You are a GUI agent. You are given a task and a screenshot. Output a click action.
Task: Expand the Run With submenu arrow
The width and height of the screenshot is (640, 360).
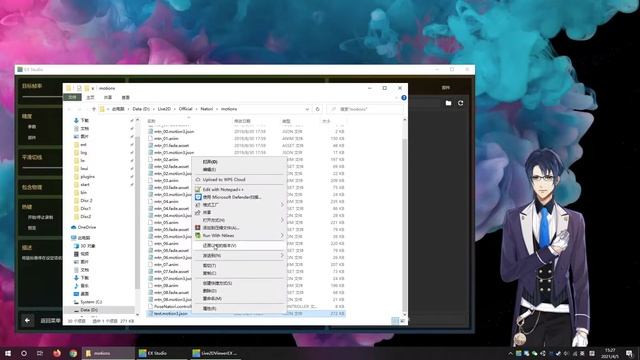(282, 236)
